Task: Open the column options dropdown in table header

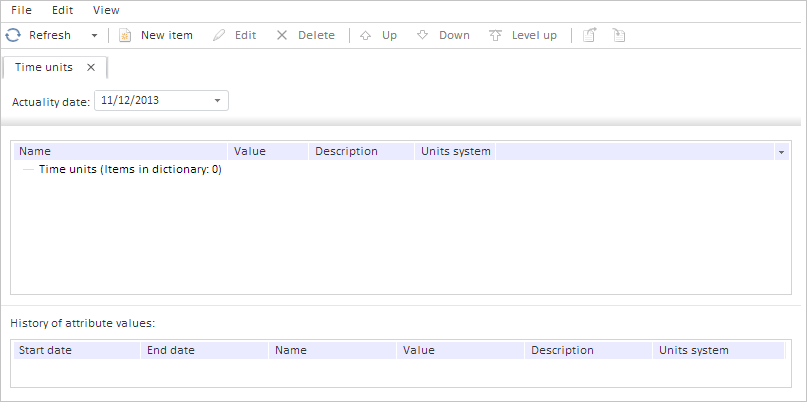Action: [x=780, y=152]
